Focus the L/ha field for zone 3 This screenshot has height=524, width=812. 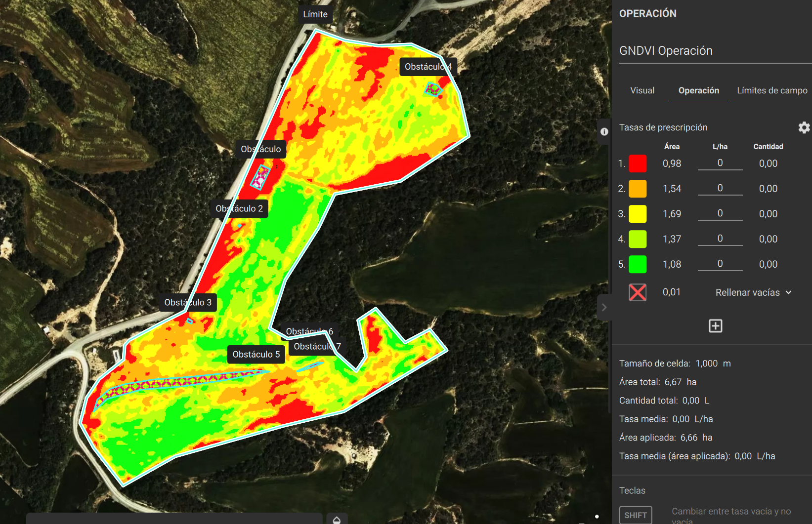[720, 213]
